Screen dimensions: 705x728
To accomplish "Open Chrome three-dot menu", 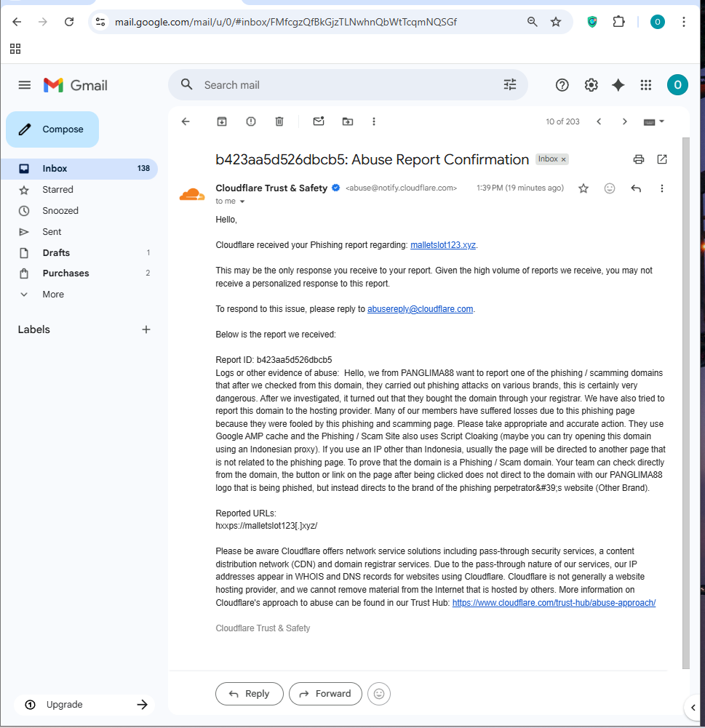I will click(x=684, y=22).
